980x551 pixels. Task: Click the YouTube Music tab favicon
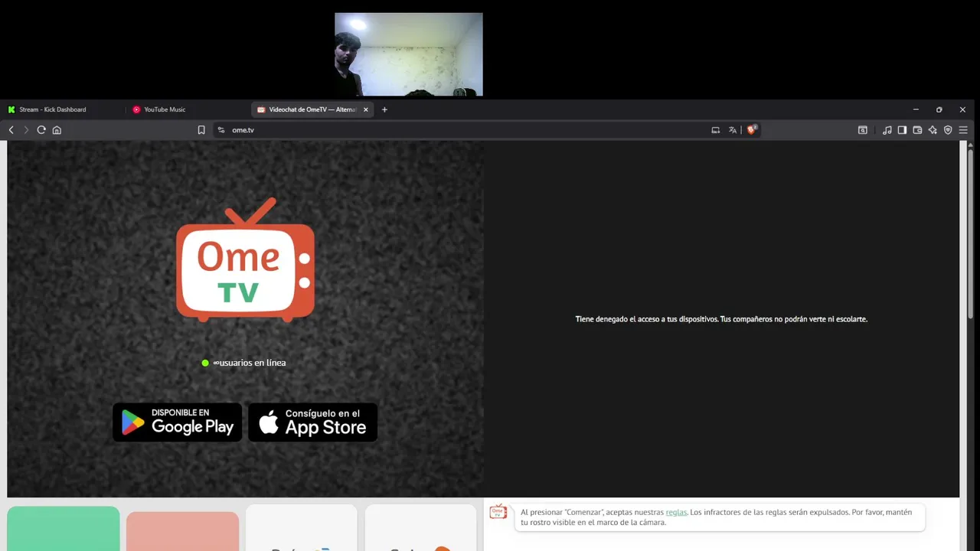click(136, 109)
